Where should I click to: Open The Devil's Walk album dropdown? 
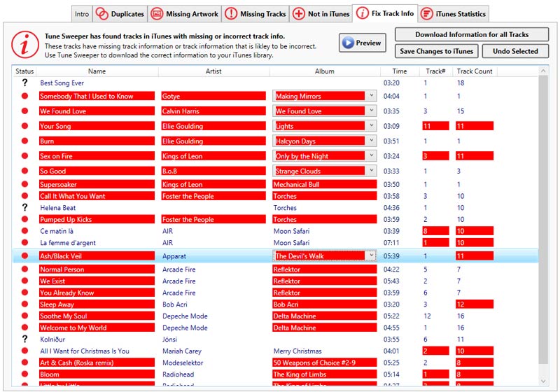(372, 256)
